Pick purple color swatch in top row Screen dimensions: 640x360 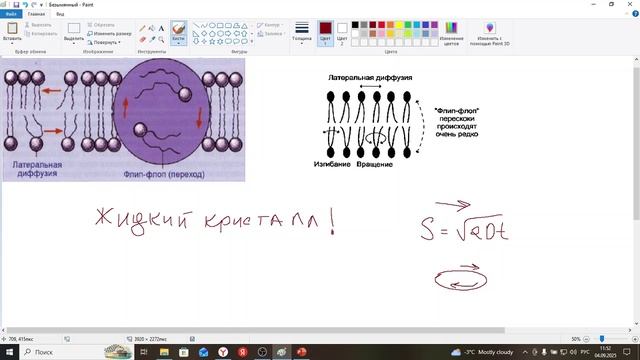pyautogui.click(x=434, y=25)
